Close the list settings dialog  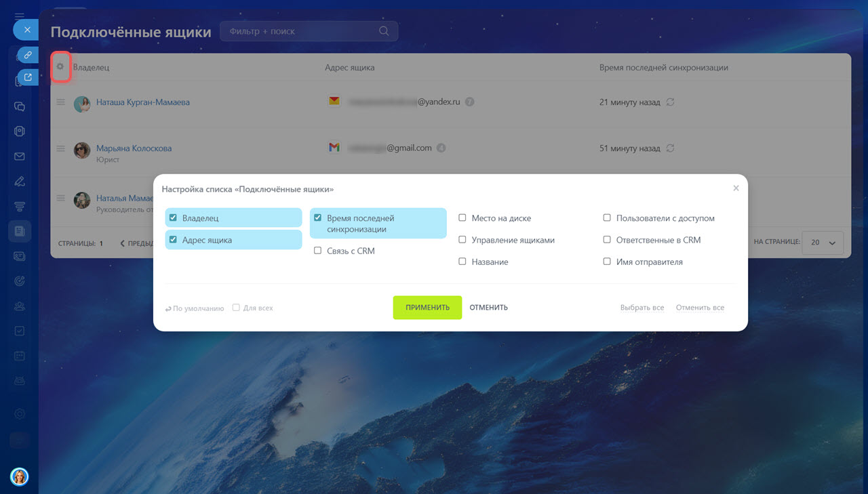point(736,188)
